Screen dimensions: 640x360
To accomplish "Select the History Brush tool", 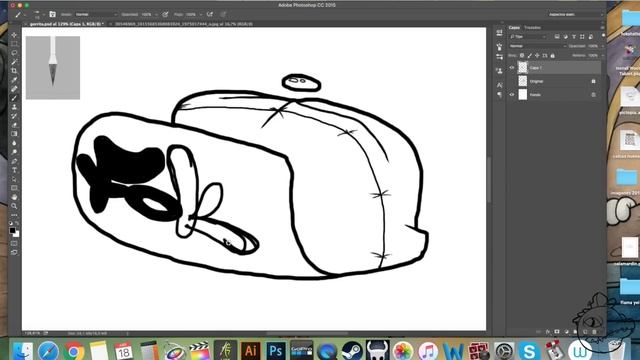I will pos(14,116).
